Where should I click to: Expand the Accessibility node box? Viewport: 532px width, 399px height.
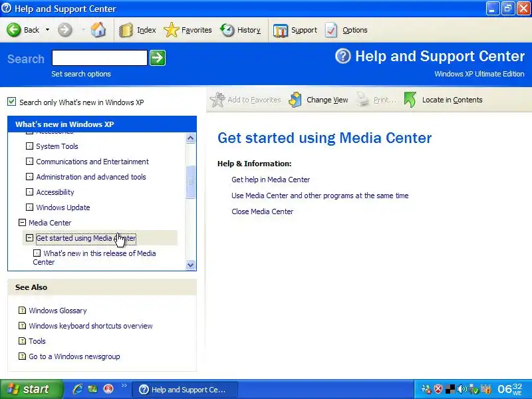29,192
